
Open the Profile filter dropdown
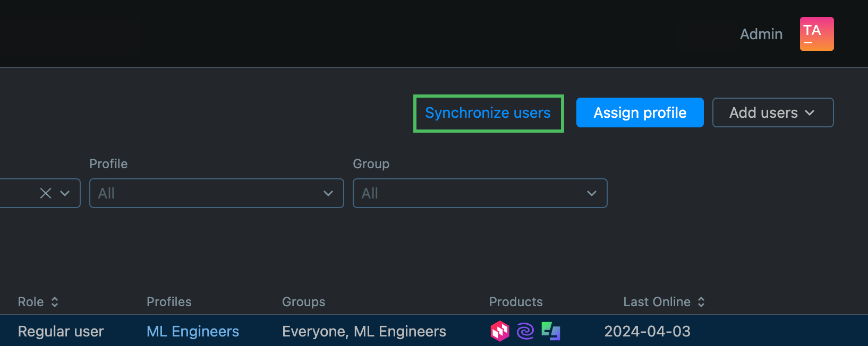pos(216,193)
